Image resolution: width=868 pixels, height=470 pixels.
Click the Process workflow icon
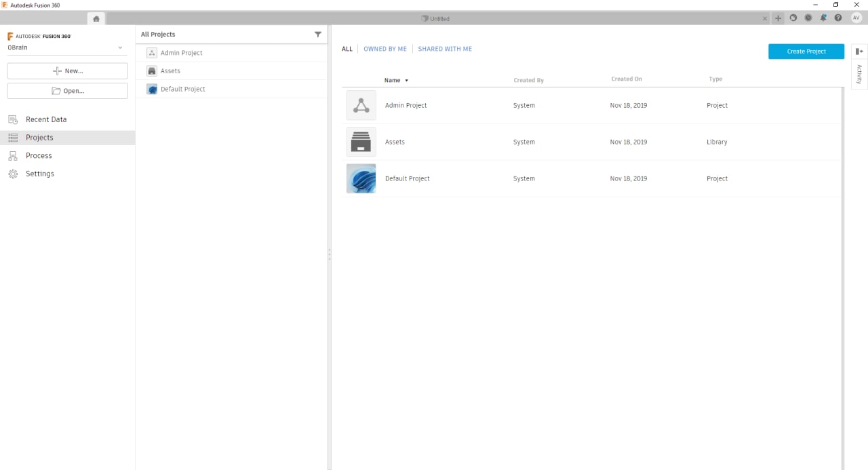[13, 156]
